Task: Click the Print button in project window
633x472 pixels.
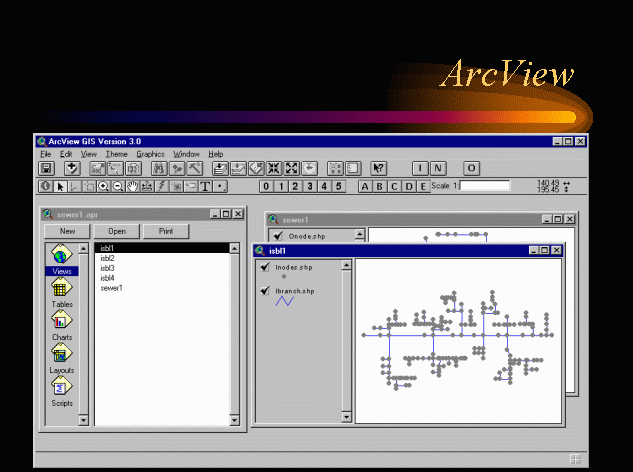Action: (x=165, y=231)
